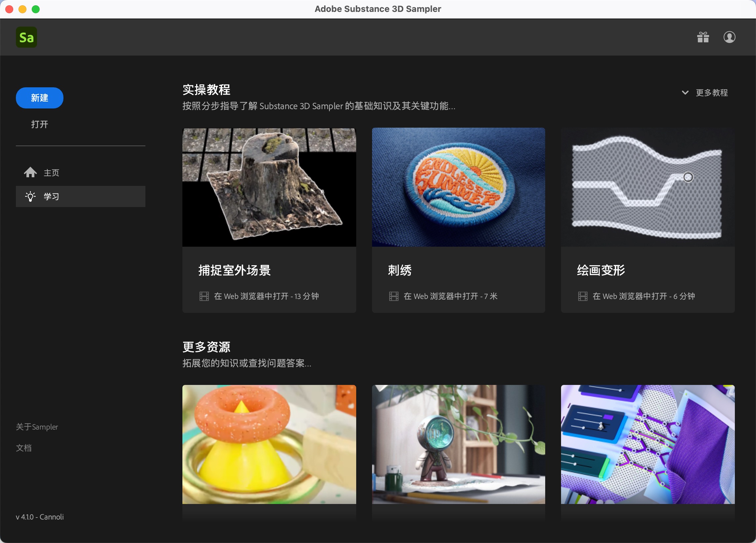The height and width of the screenshot is (543, 756).
Task: Go to the 主页 section
Action: pos(80,172)
